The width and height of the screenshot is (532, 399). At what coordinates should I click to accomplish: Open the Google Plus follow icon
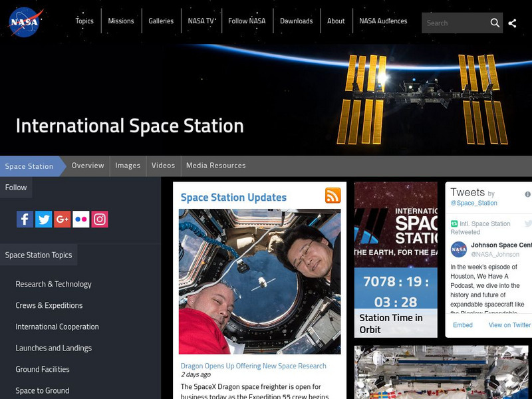[62, 219]
